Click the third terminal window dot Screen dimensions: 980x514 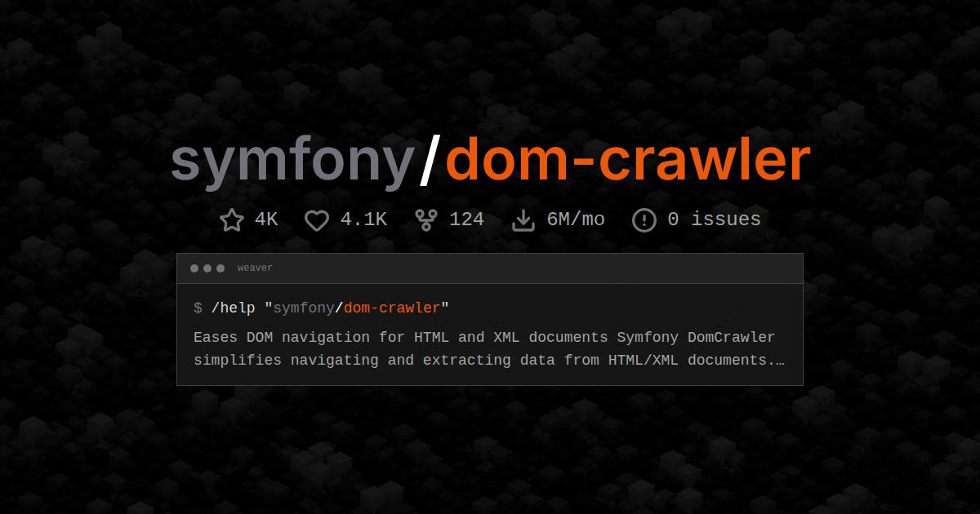220,268
